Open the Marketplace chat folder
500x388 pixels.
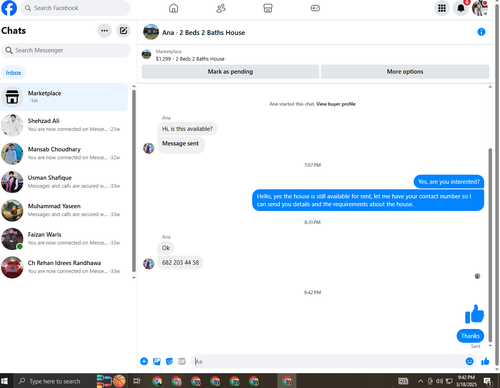[x=64, y=97]
